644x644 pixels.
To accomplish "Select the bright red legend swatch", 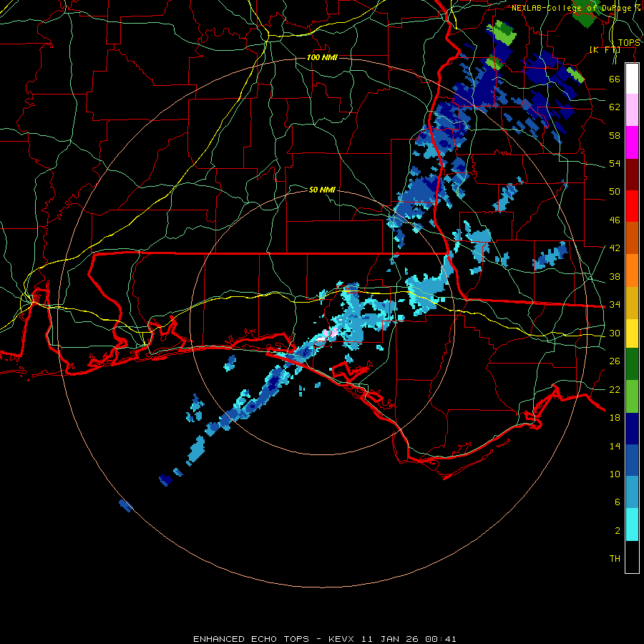I will click(x=632, y=206).
